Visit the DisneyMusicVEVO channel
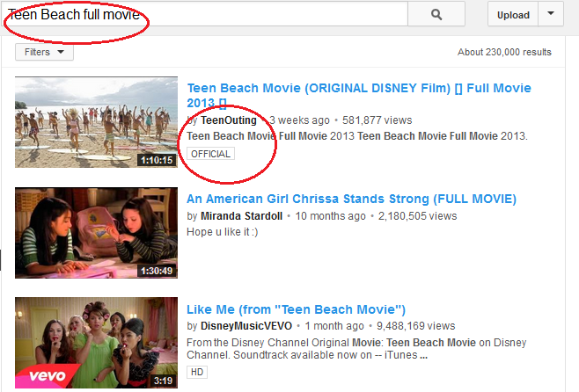 coord(246,326)
